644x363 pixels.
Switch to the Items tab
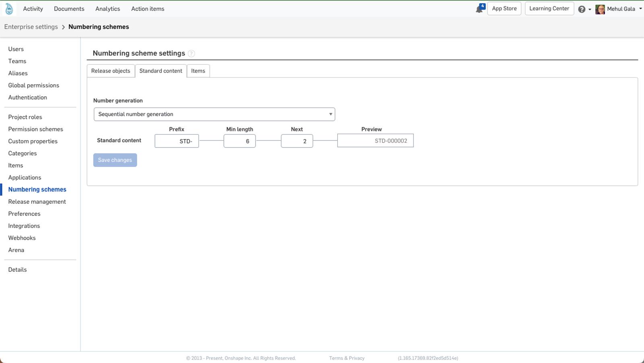click(x=198, y=71)
